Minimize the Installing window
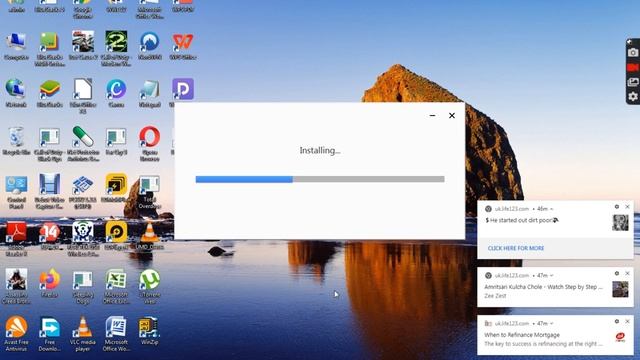The image size is (640, 360). 432,116
